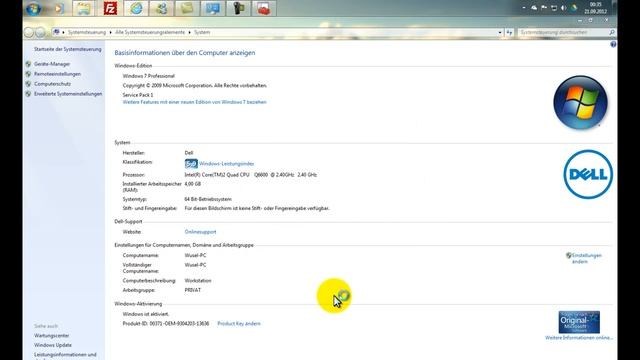Viewport: 640px width, 360px height.
Task: Open Startseite der Systemsteuerung
Action: coord(67,49)
